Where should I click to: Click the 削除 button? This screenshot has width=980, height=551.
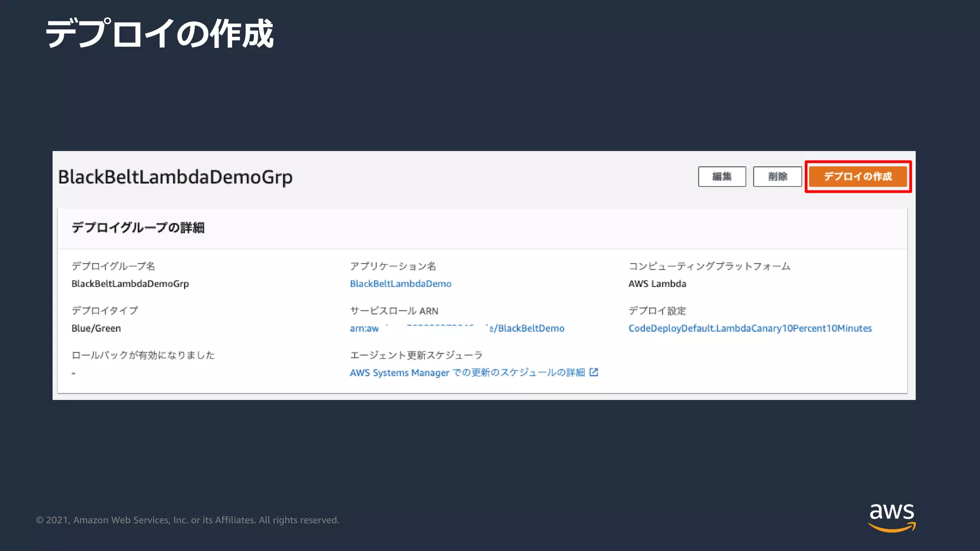778,176
